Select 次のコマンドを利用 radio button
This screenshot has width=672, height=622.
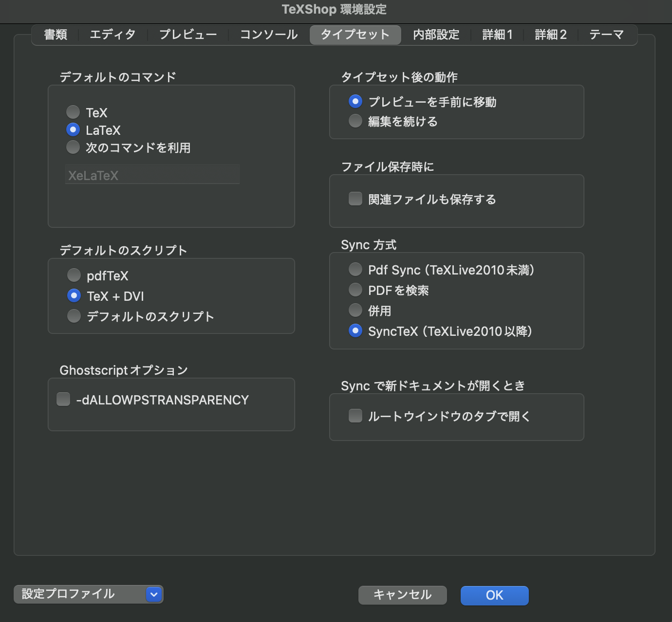coord(73,147)
